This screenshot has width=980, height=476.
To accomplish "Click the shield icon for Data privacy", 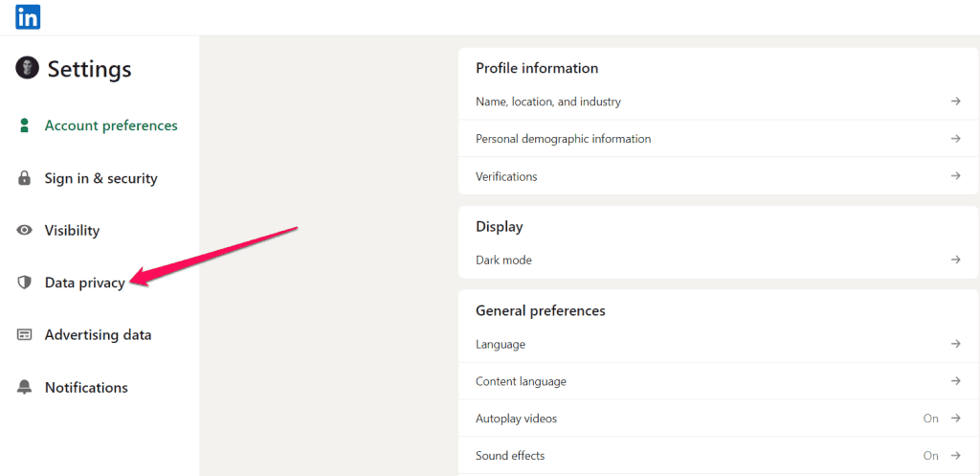I will point(24,283).
